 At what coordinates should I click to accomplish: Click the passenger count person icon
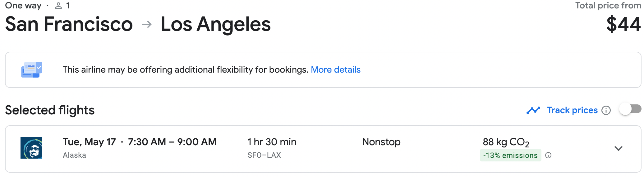coord(58,6)
